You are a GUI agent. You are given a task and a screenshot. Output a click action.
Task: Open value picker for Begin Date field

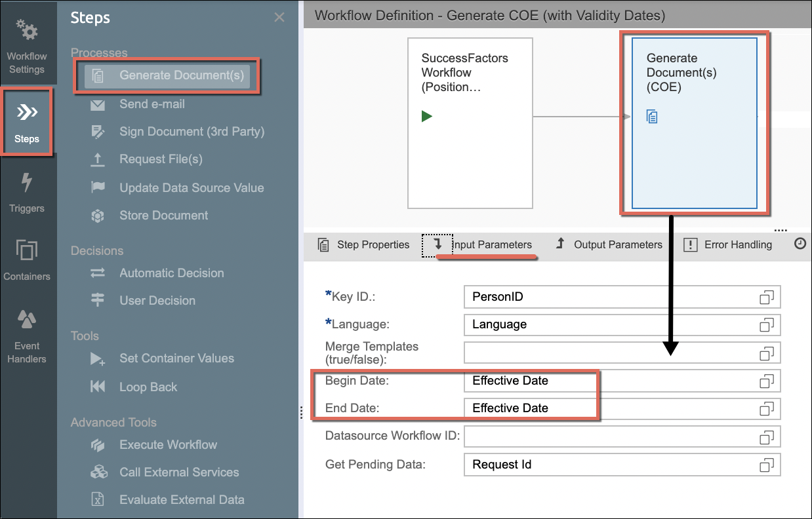pos(767,381)
